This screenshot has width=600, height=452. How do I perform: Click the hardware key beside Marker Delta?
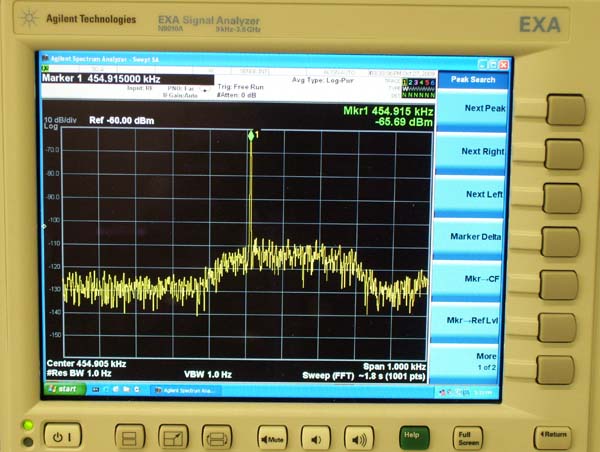pyautogui.click(x=561, y=242)
